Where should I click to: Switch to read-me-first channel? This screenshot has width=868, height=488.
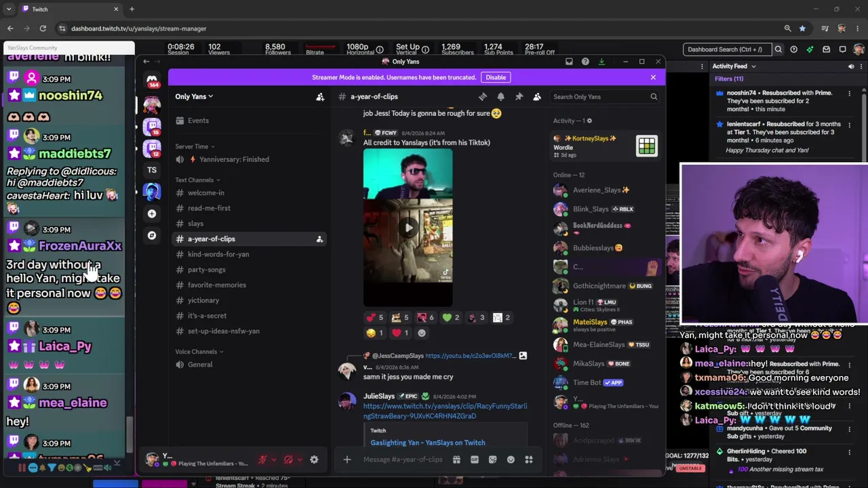(248, 208)
